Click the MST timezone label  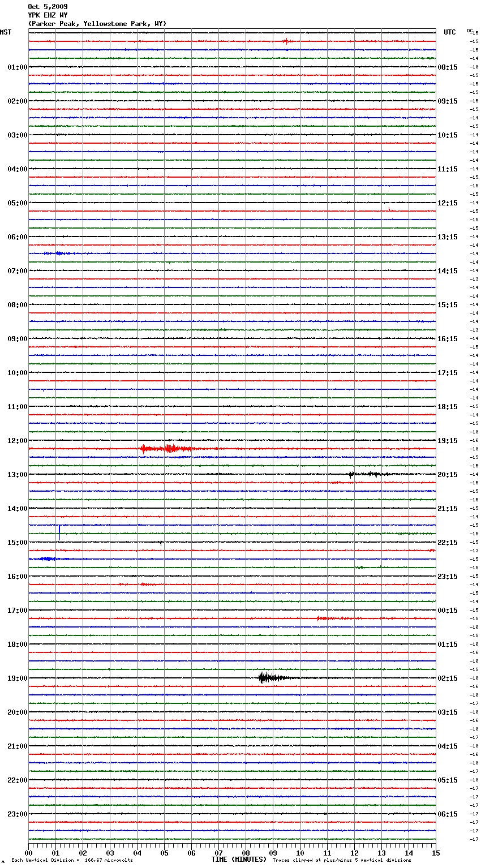tap(6, 32)
